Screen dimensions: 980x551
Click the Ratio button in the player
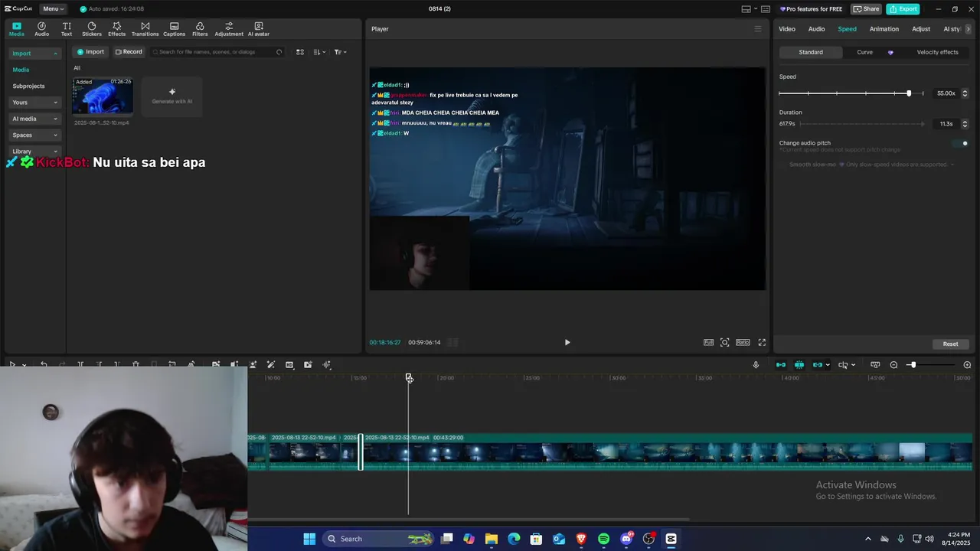click(x=743, y=342)
